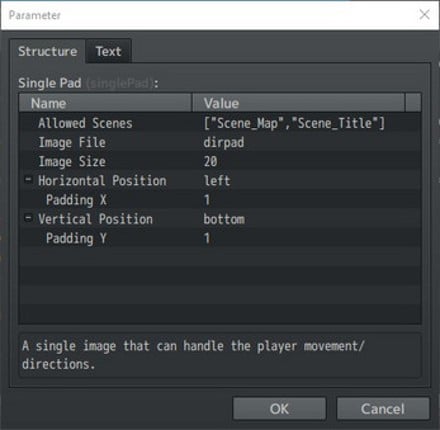Switch to the Structure tab
440x430 pixels.
(47, 51)
